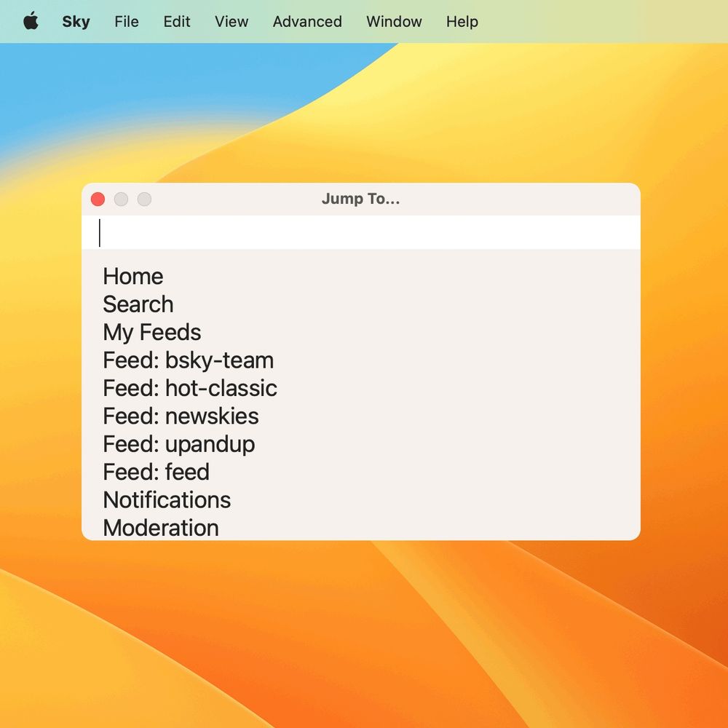Screen dimensions: 728x728
Task: Choose Feed: bsky-team
Action: (x=188, y=360)
